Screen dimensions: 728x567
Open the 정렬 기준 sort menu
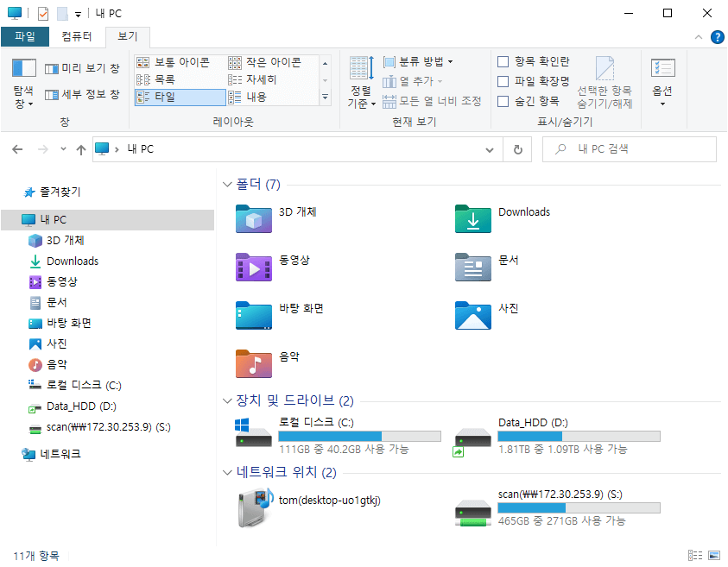(361, 83)
